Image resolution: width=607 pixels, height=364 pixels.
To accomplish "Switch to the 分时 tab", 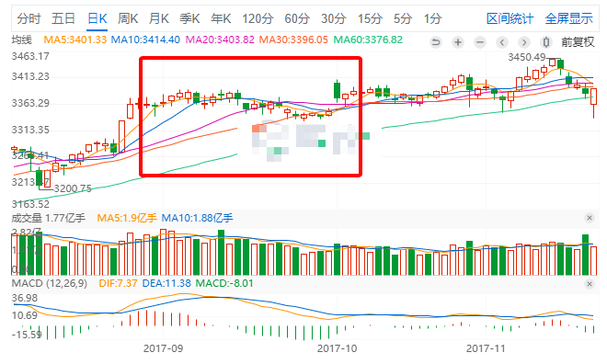I will coord(29,18).
